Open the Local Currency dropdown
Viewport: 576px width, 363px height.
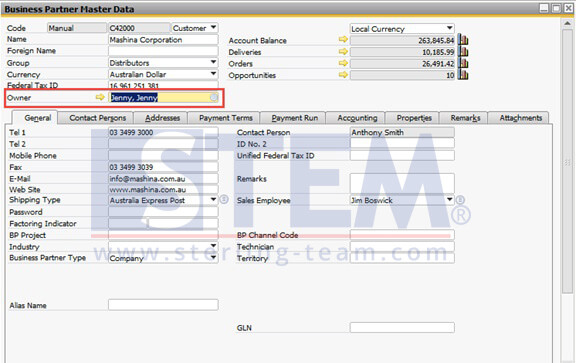point(449,28)
